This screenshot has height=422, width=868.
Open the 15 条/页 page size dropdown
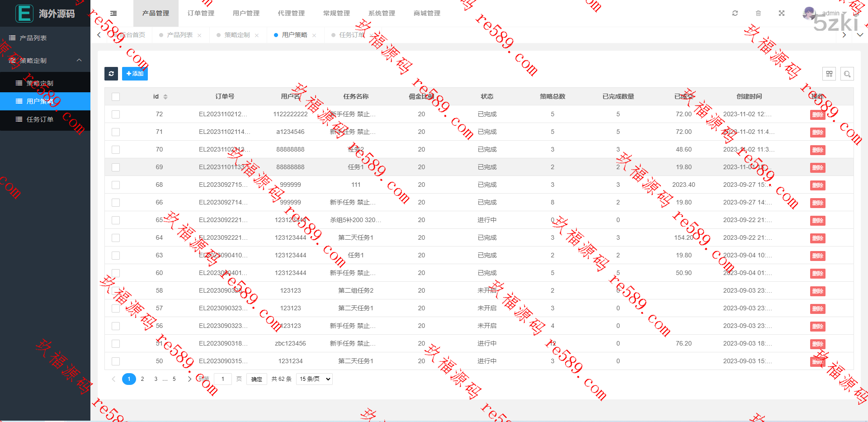click(314, 379)
